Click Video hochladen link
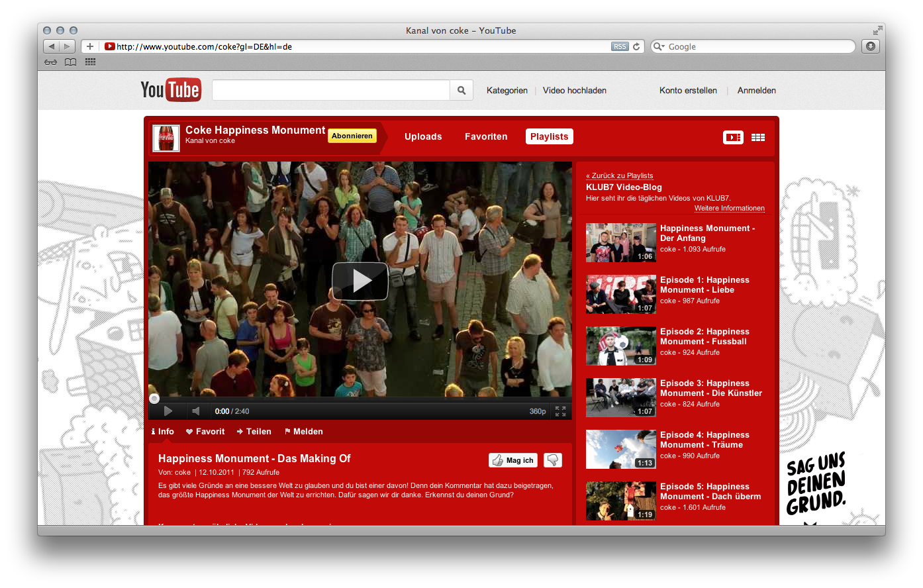This screenshot has width=923, height=588. pyautogui.click(x=575, y=91)
